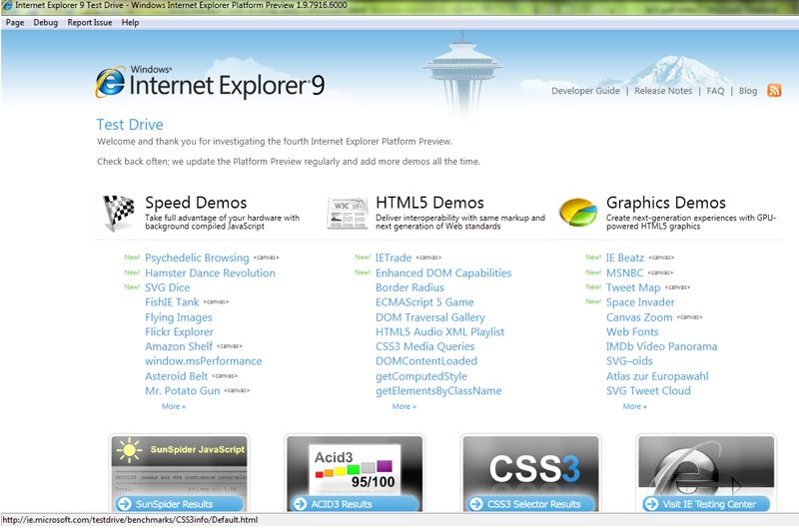Launch the Space Invader demo
Viewport: 799px width, 532px height.
click(640, 301)
